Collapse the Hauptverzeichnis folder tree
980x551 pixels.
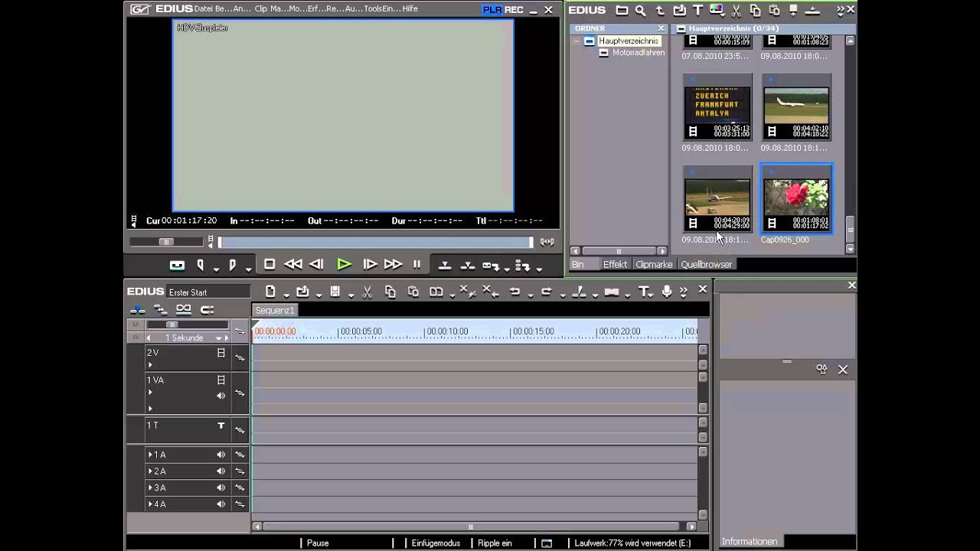pos(576,41)
